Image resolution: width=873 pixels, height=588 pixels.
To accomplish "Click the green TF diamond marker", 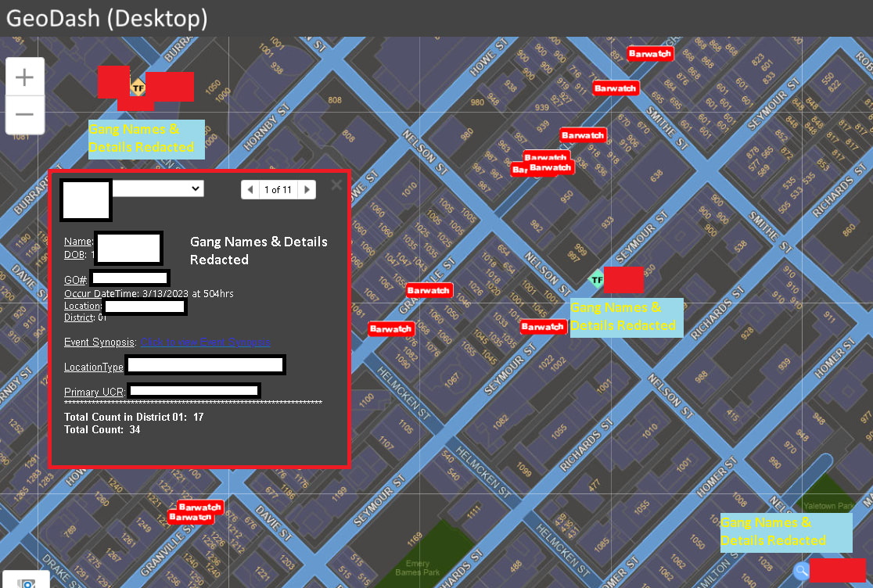I will click(596, 280).
